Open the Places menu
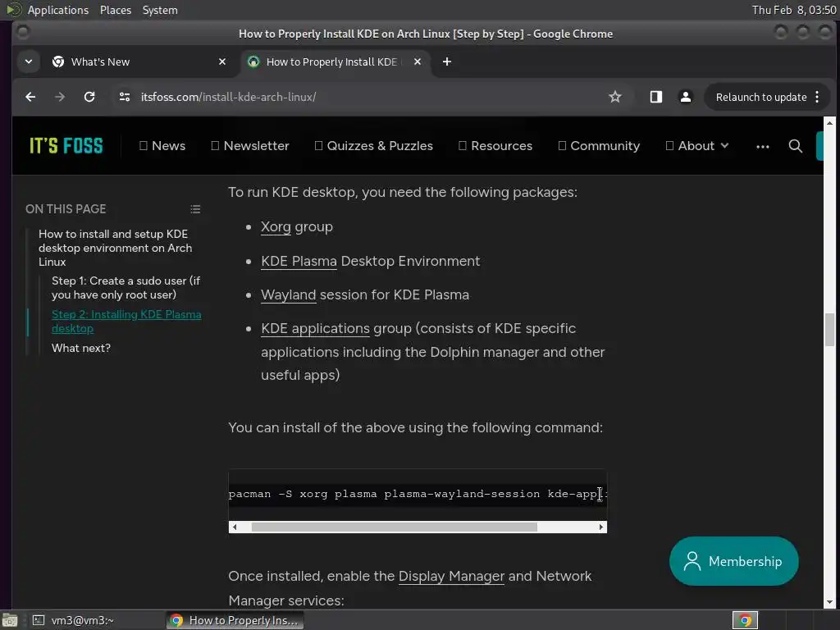Viewport: 840px width, 630px height. (x=115, y=10)
